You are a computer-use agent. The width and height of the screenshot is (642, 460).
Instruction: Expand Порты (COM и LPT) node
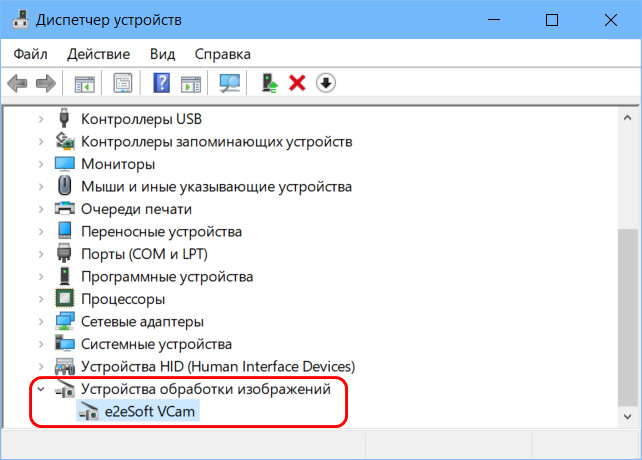41,254
